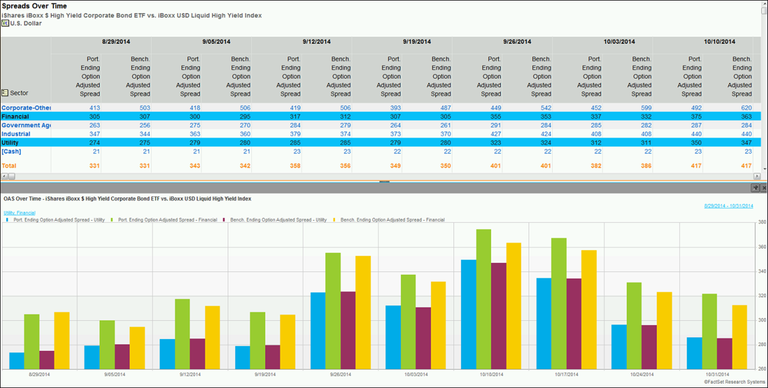This screenshot has width=768, height=388.
Task: Click the horizontal scrollbar right arrow
Action: point(757,176)
